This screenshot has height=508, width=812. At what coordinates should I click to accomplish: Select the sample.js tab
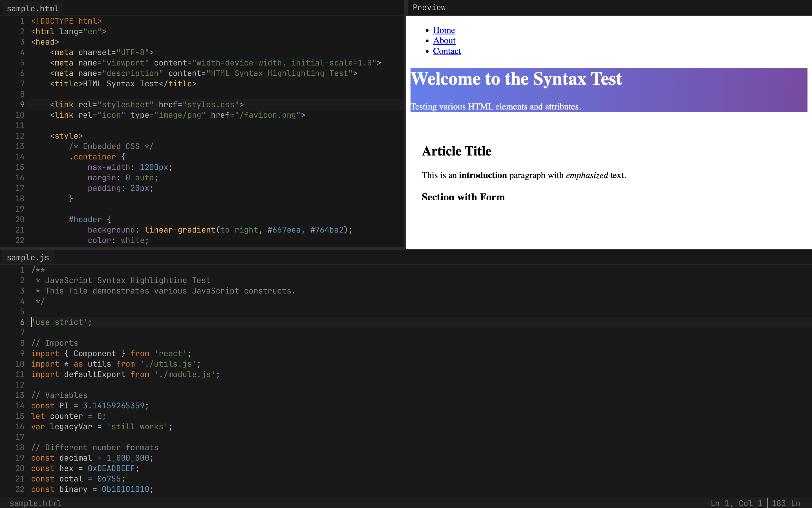click(x=28, y=257)
